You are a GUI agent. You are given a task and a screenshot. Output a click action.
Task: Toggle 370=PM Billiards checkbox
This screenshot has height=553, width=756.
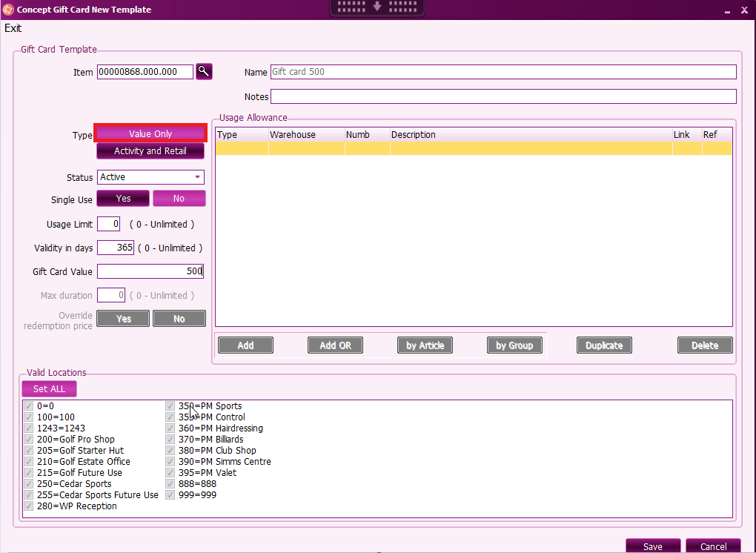click(x=170, y=440)
